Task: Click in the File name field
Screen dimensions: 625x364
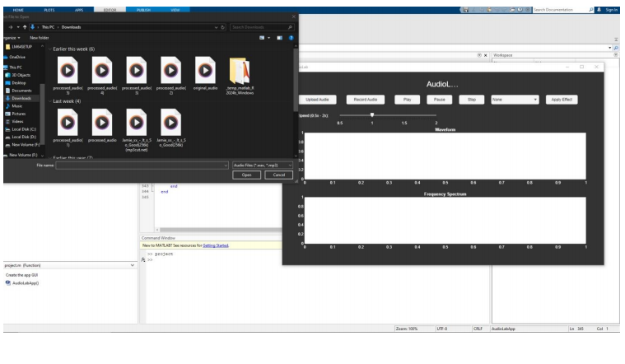Action: [142, 165]
